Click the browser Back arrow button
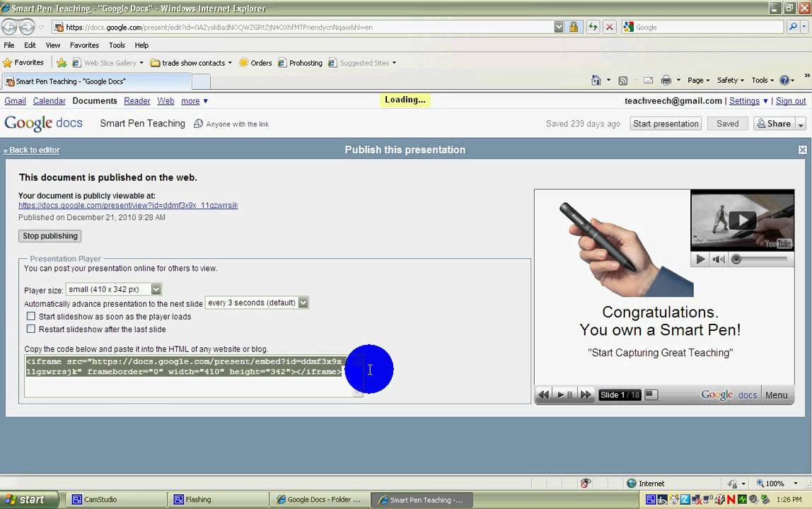The height and width of the screenshot is (509, 812). [x=10, y=26]
